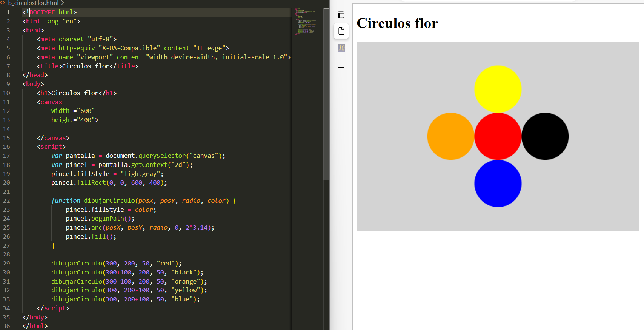Click the pincel.fillRect(0, 0, 600, 400) line
Viewport: 644px width, 330px height.
[109, 183]
